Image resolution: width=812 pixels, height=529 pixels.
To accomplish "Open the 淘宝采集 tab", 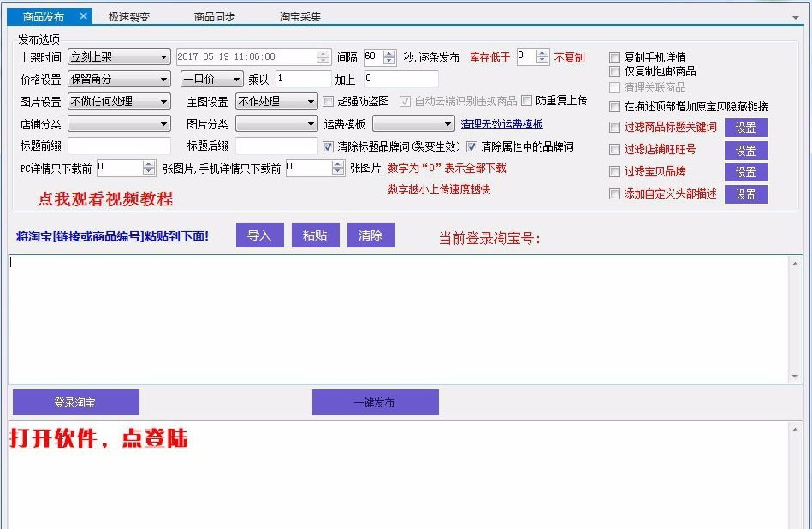I will tap(300, 16).
